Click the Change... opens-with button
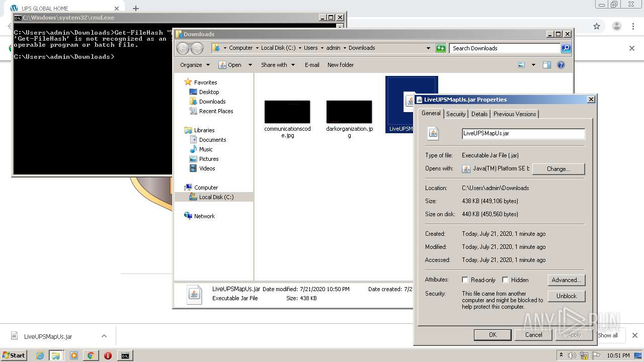Viewport: 644px width, 362px height. [x=558, y=169]
